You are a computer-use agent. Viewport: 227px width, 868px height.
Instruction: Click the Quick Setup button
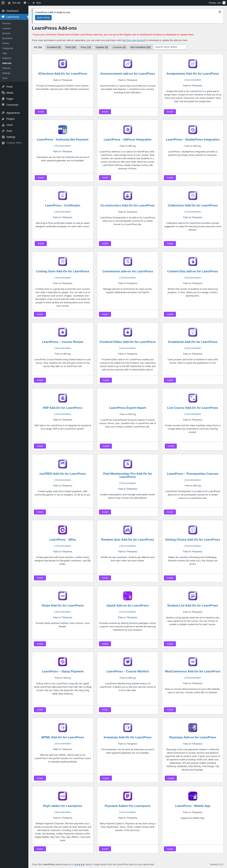coord(43,18)
